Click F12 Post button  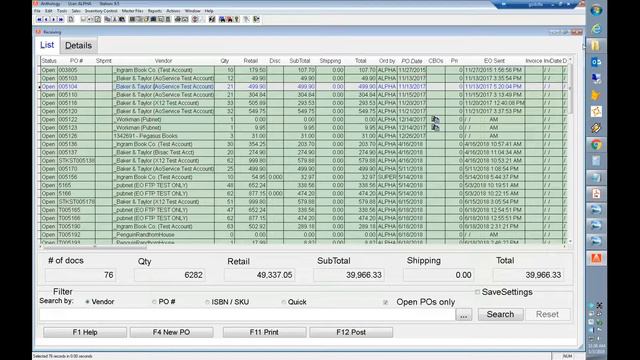[351, 332]
